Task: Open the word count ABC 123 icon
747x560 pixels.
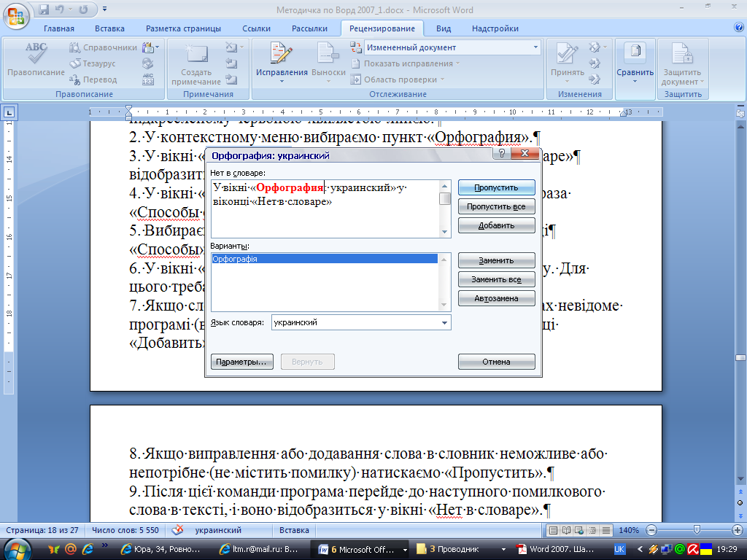Action: click(x=148, y=79)
